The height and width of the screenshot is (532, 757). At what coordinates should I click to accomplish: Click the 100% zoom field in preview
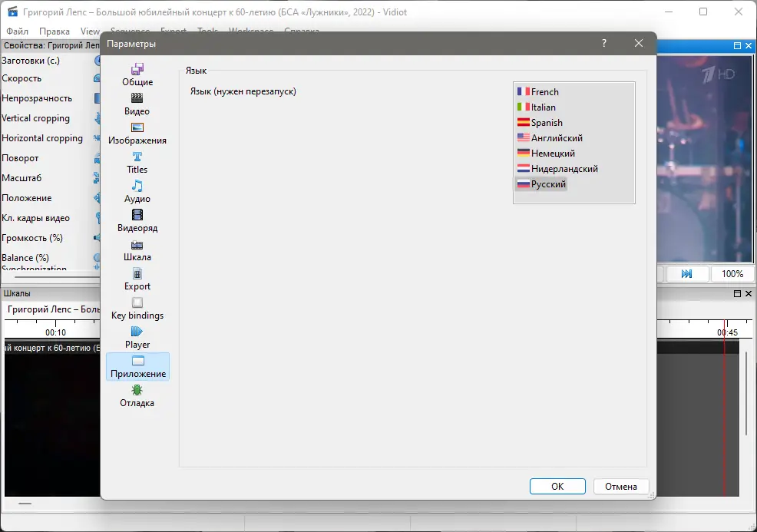732,274
